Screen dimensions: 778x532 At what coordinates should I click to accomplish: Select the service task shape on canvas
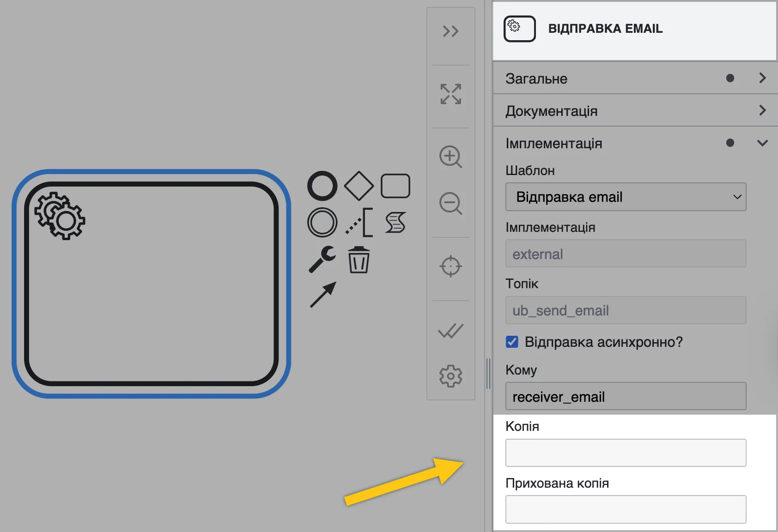point(152,284)
